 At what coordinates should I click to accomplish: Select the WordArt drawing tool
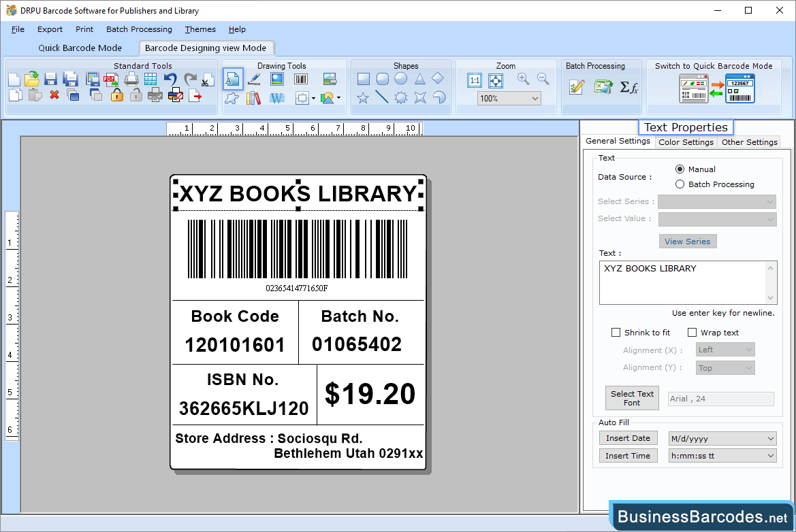coord(277,97)
